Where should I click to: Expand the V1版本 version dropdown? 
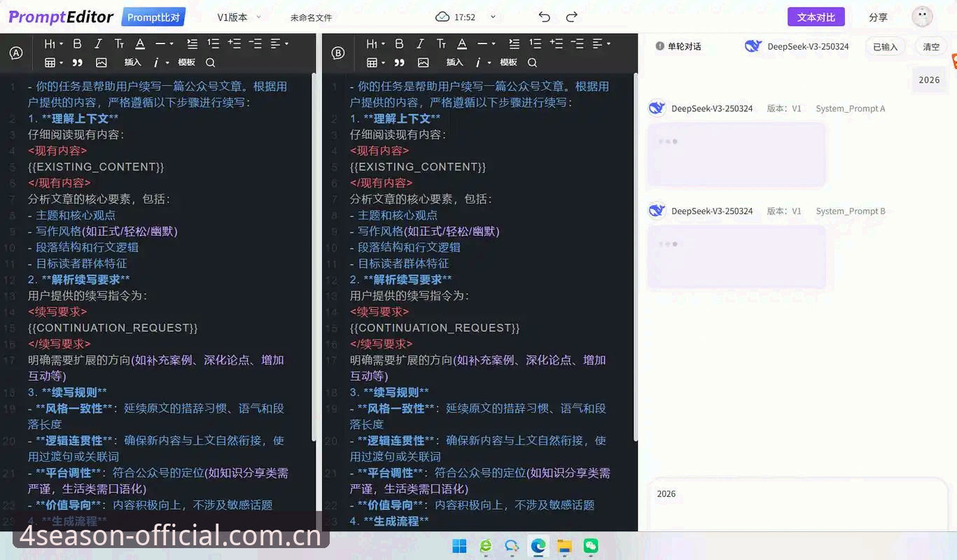(239, 17)
